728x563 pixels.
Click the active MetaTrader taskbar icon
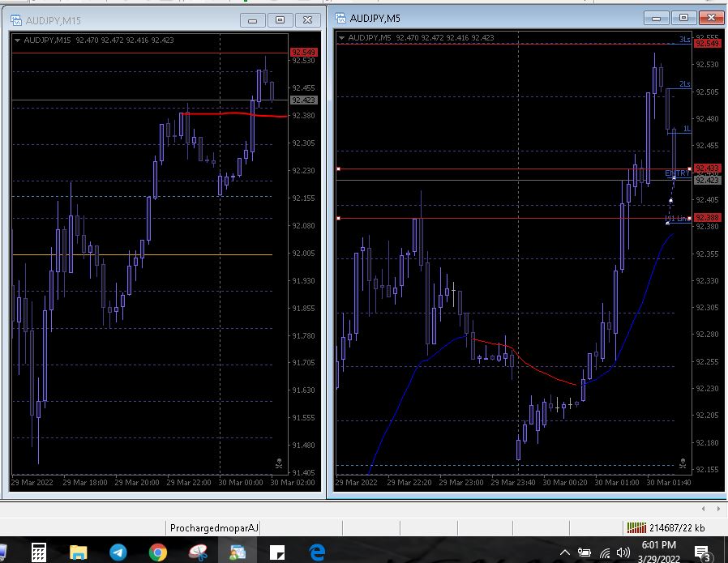click(238, 552)
